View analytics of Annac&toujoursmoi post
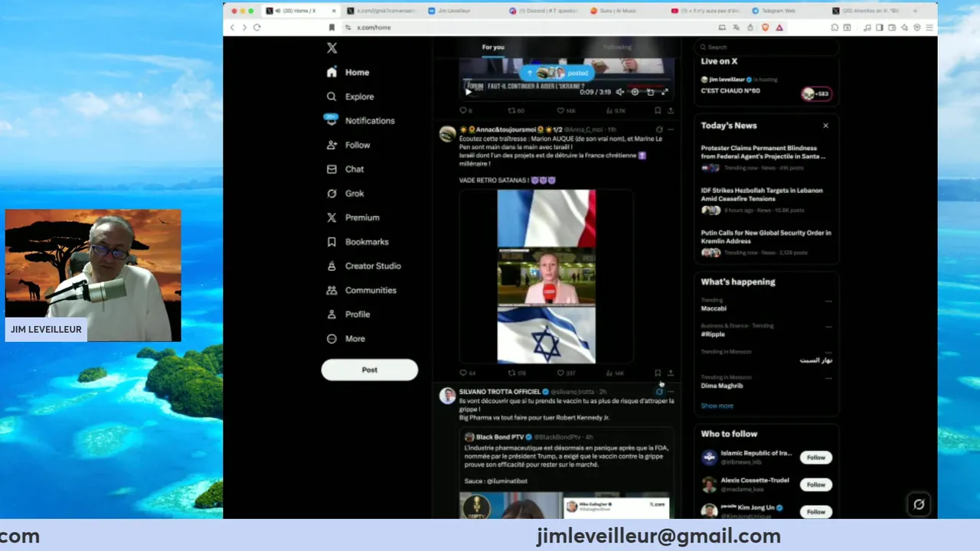980x551 pixels. [615, 373]
